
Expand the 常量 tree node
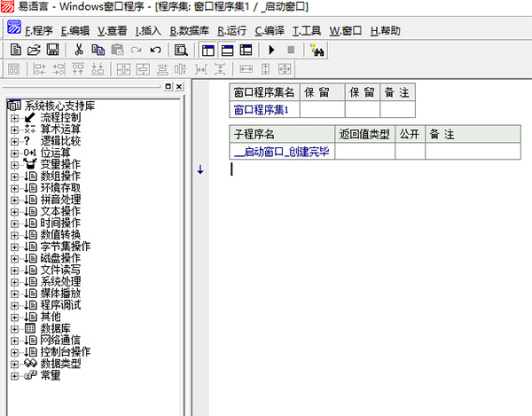point(14,376)
